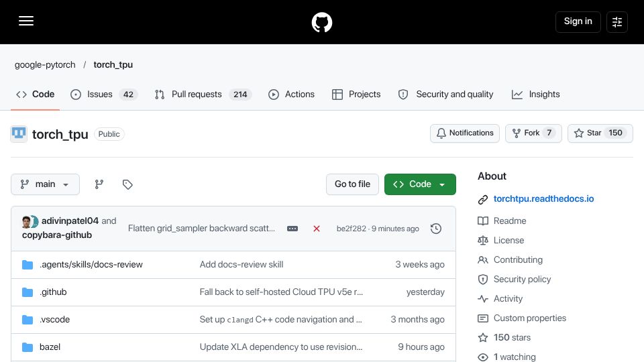Image resolution: width=644 pixels, height=362 pixels.
Task: Click the '9 hours ago' timestamp
Action: pyautogui.click(x=421, y=347)
